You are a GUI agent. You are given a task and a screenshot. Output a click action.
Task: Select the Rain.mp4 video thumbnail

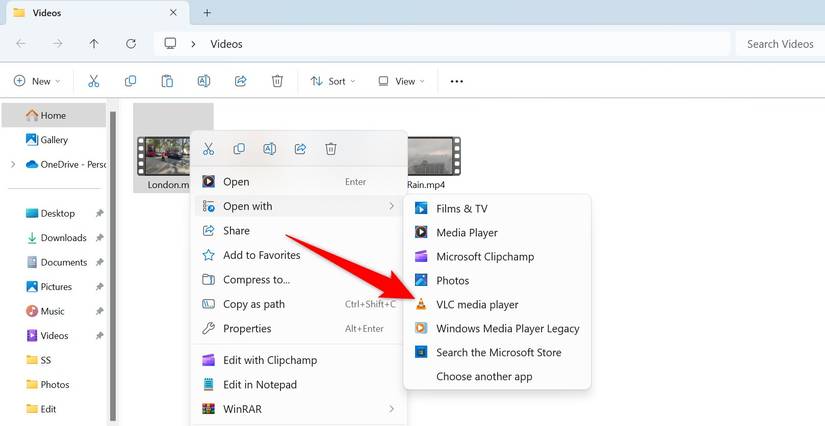434,156
